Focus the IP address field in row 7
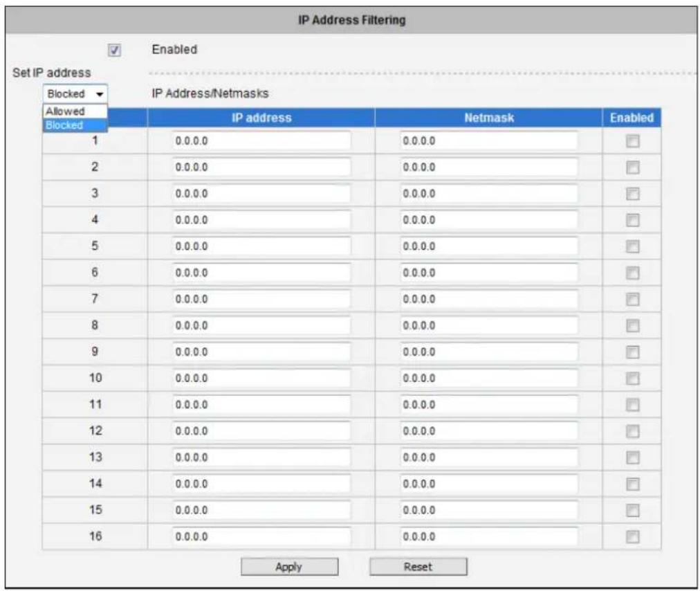 pyautogui.click(x=261, y=299)
